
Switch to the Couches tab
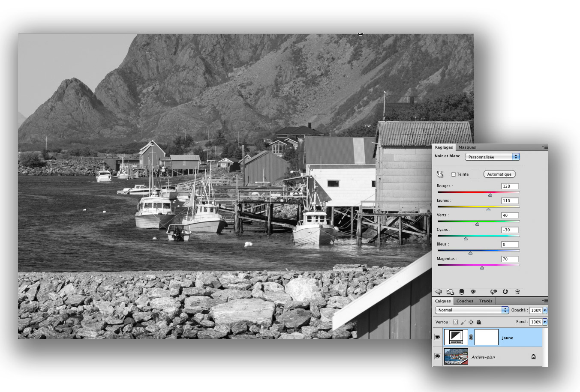point(465,301)
